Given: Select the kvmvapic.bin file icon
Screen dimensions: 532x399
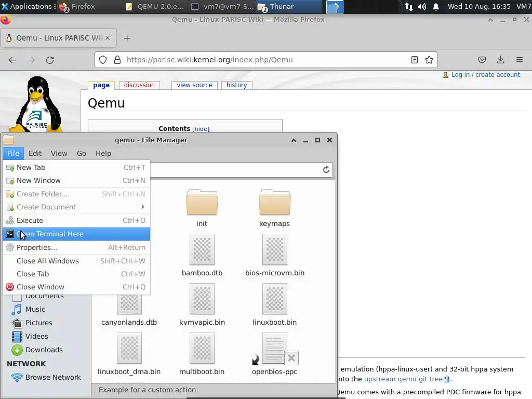Looking at the screenshot, I should point(202,299).
